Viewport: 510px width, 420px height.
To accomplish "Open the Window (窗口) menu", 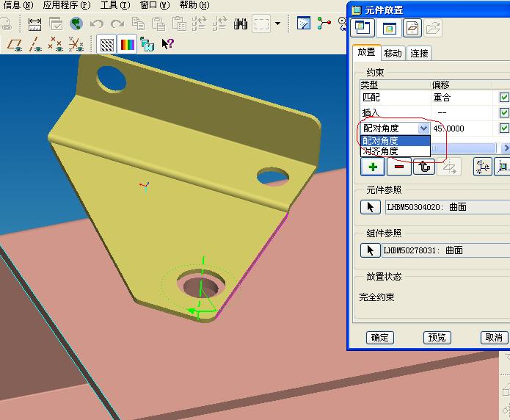I will pos(155,5).
